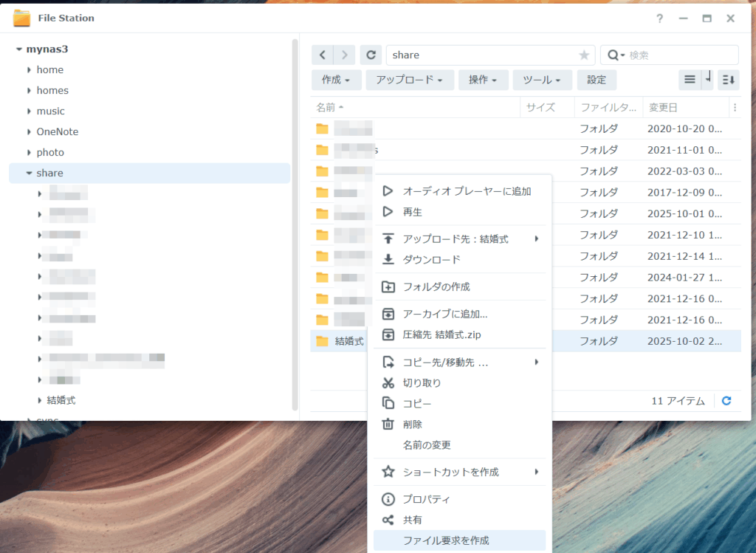Open the 作成 dropdown

point(336,80)
